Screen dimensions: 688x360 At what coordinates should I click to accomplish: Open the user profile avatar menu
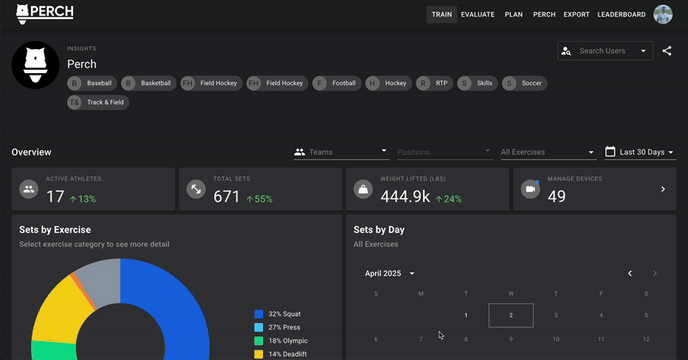point(663,14)
